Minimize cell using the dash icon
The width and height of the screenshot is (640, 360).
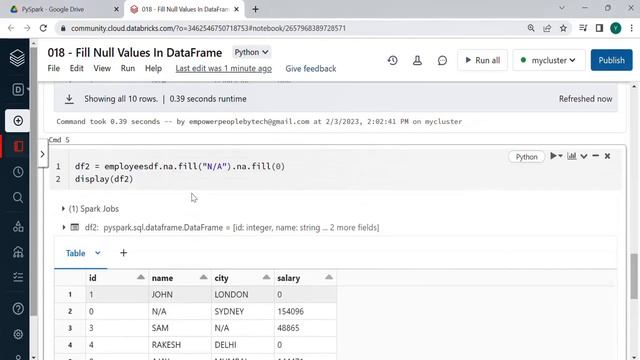click(x=596, y=156)
